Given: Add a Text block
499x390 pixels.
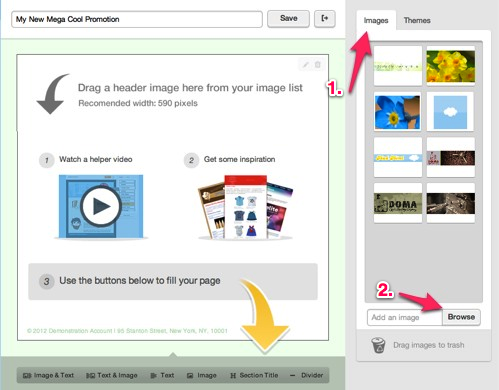Looking at the screenshot, I should tap(162, 375).
